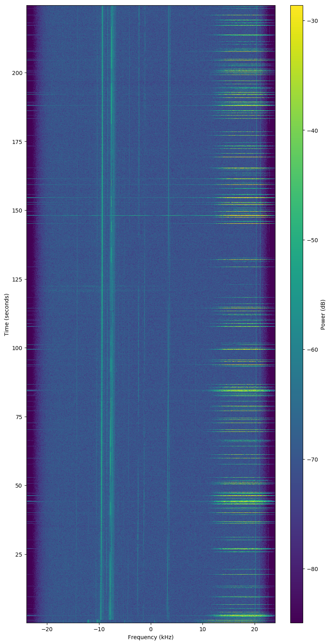330x644 pixels.
Task: Click the −80 tick label on the colorbar
Action: (312, 569)
